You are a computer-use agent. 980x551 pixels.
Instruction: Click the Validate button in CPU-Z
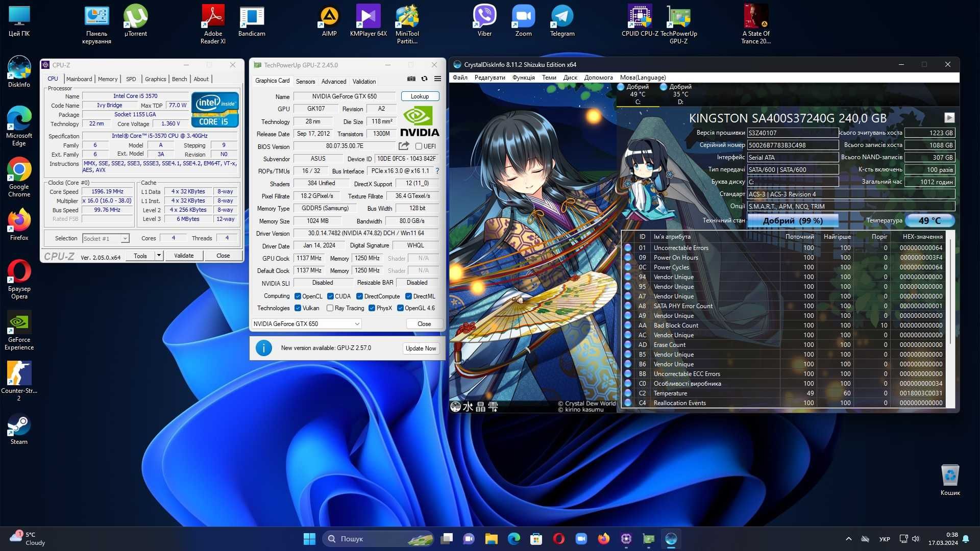tap(184, 256)
